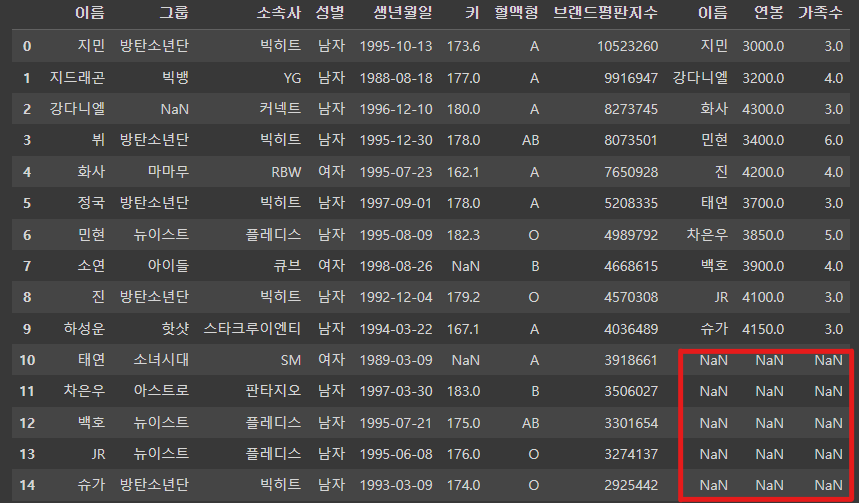Click the 브랜드평판지수 column header

coord(605,13)
